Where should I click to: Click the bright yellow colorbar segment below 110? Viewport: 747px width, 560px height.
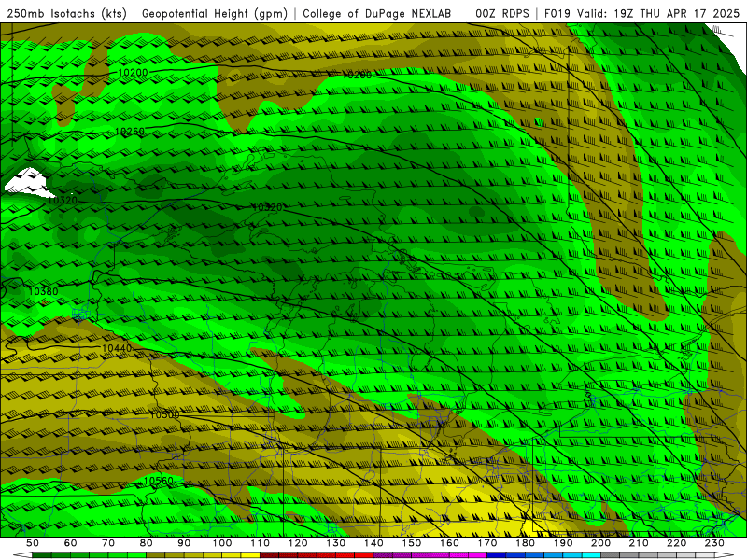pyautogui.click(x=250, y=555)
